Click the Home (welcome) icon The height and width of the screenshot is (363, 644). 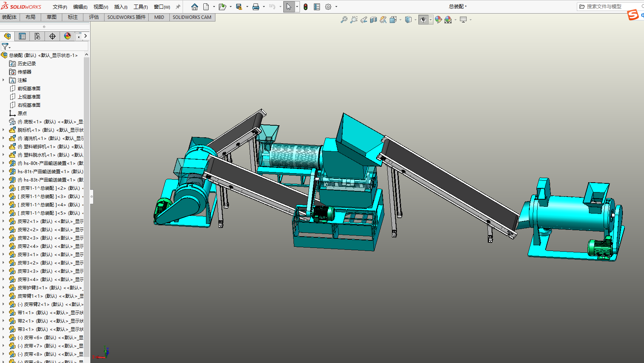point(195,7)
